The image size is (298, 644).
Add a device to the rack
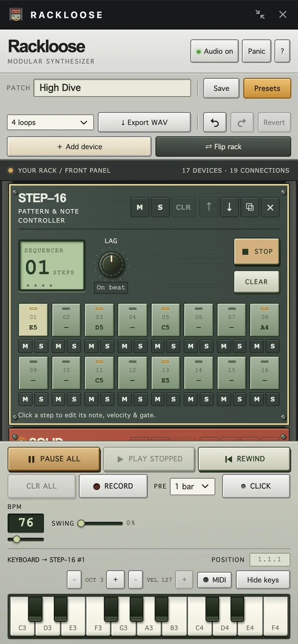(79, 147)
